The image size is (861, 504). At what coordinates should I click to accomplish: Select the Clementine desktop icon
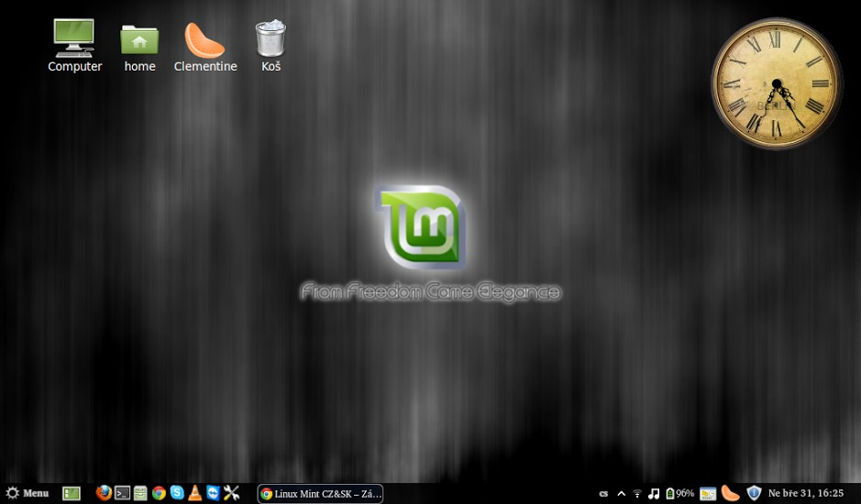(204, 46)
